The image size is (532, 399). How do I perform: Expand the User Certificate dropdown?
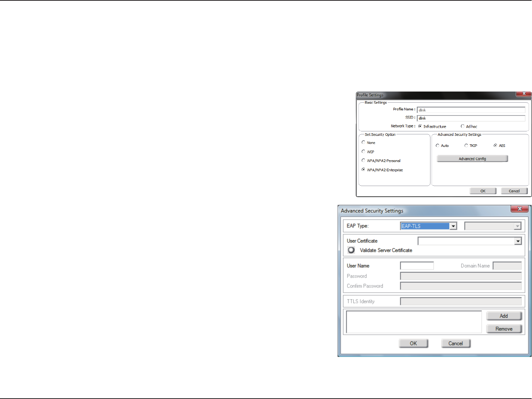click(518, 241)
